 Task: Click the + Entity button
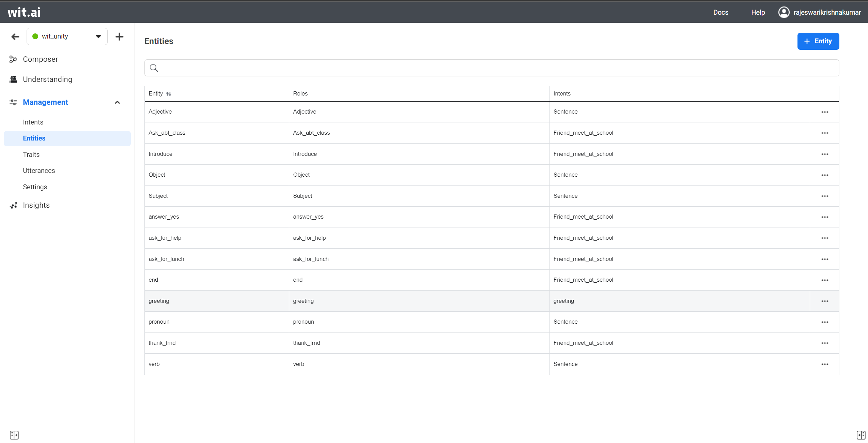pyautogui.click(x=818, y=41)
